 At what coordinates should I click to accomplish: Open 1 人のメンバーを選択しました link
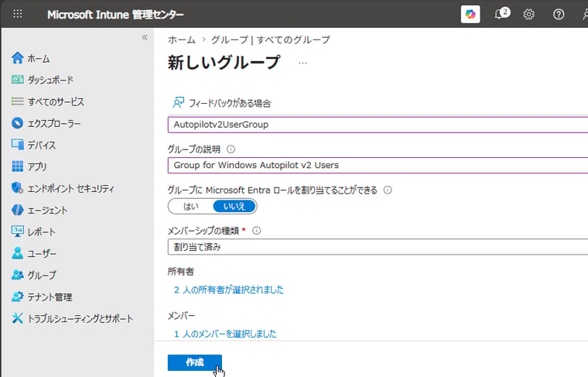pyautogui.click(x=225, y=334)
